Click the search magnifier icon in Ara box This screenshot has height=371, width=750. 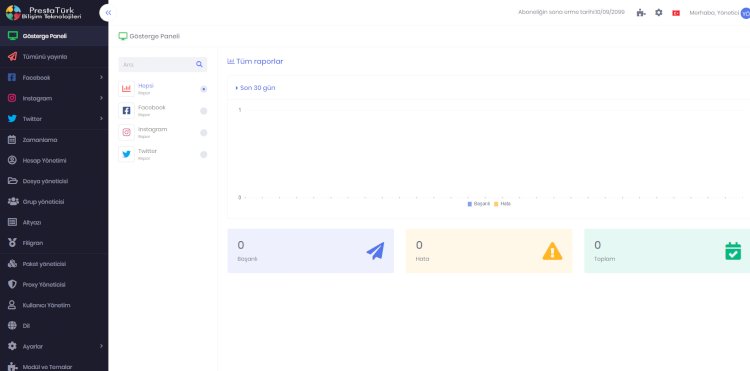(x=199, y=64)
